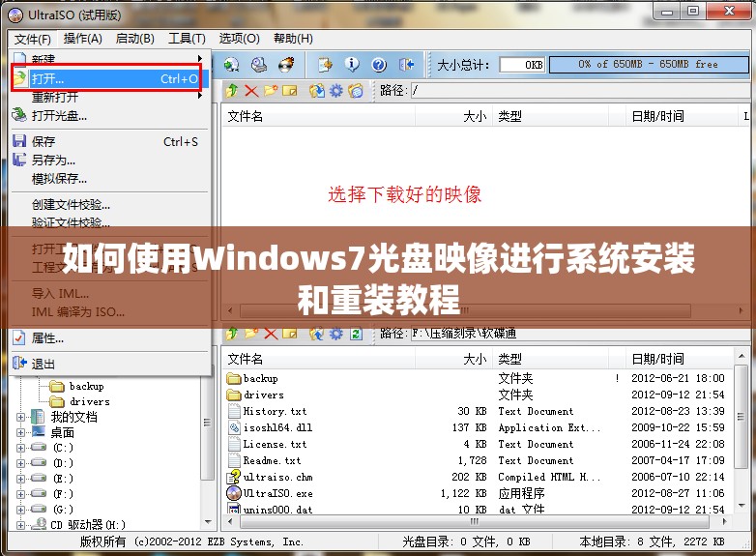This screenshot has height=556, width=756.
Task: Click blue gear icon in image pane toolbar
Action: 336,90
